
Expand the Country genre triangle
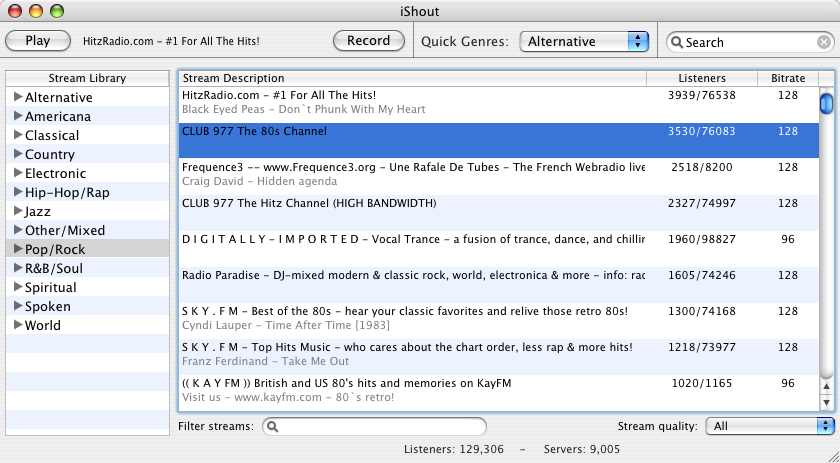pos(18,154)
